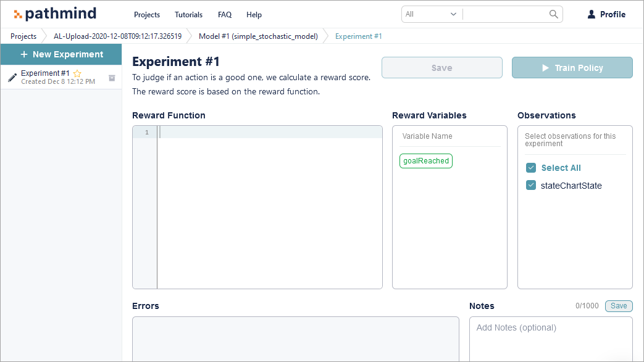
Task: Click the Train Policy button
Action: (x=572, y=68)
